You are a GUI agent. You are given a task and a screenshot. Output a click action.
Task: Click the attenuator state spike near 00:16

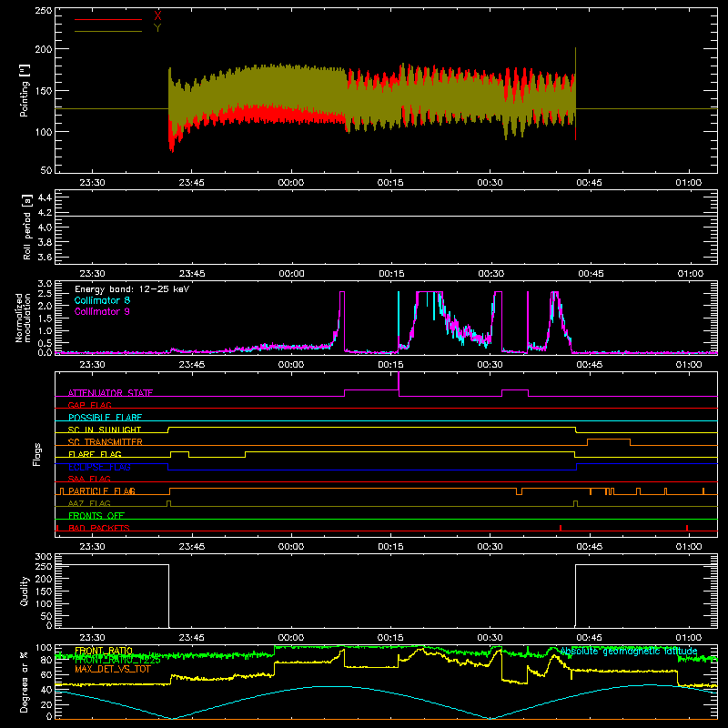pos(399,383)
